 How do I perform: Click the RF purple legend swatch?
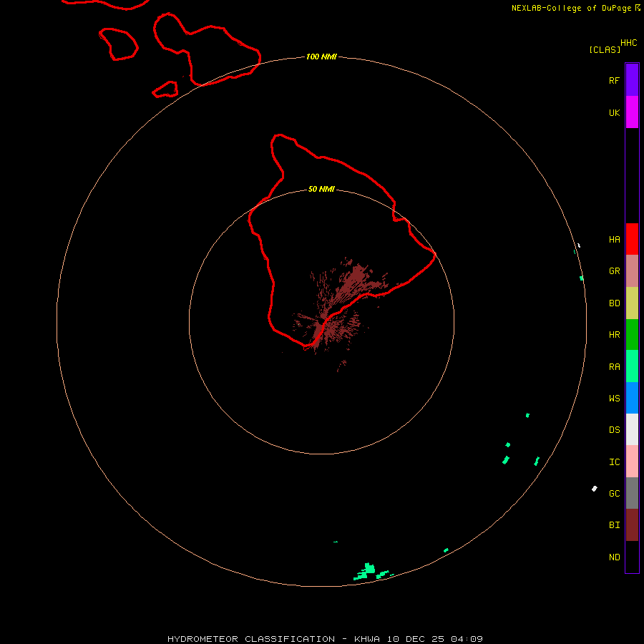click(x=632, y=80)
